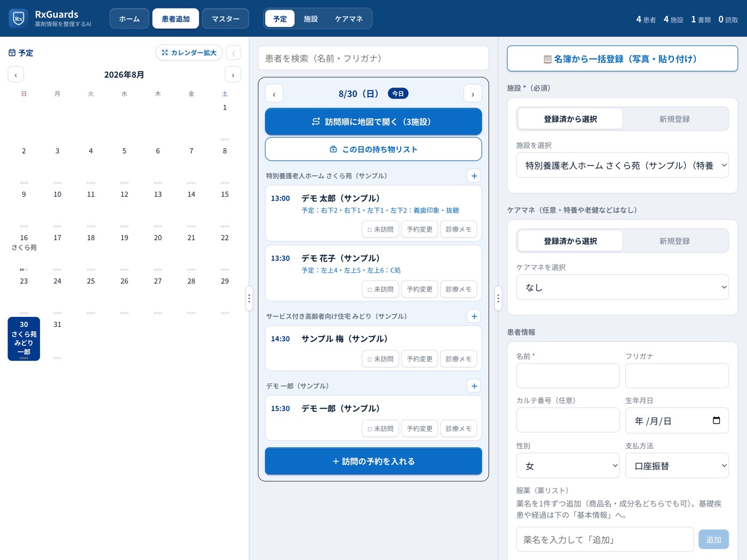747x560 pixels.
Task: Open the マスター tab
Action: 225,19
